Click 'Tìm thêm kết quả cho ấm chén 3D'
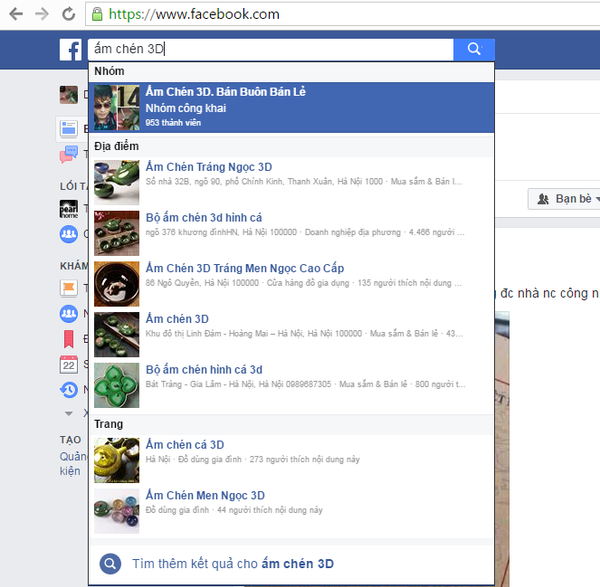 pos(291,564)
